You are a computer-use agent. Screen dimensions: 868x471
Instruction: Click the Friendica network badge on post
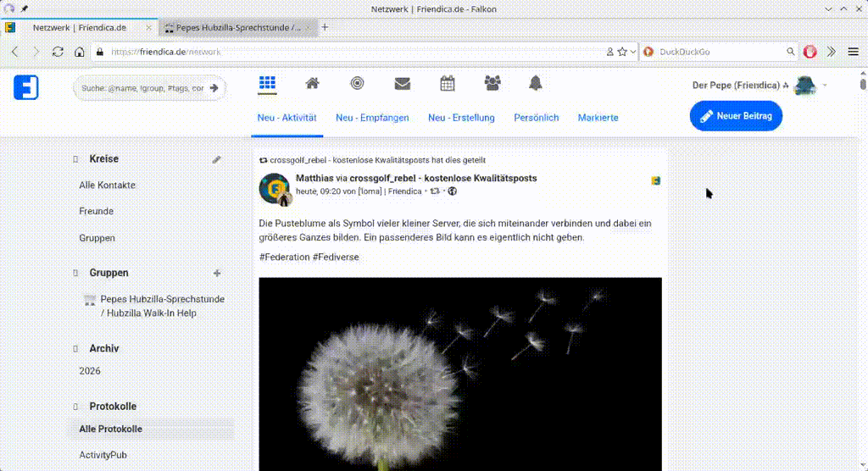tap(655, 180)
